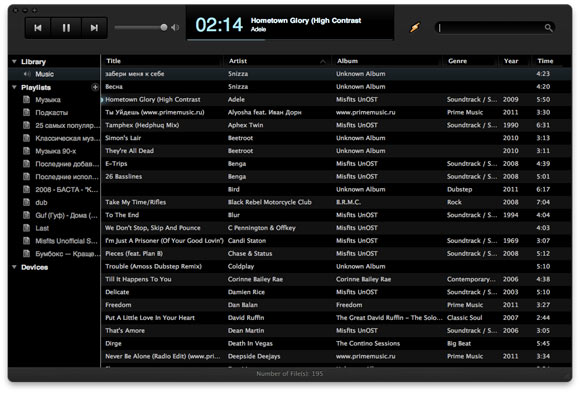Viewport: 580px width, 393px height.
Task: Select the track Весна by Snizza
Action: tap(336, 87)
